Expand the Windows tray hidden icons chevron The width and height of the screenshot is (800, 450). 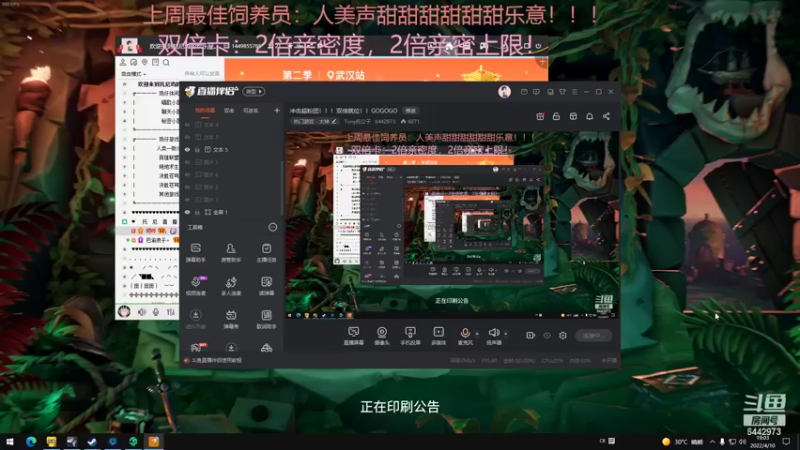coord(712,442)
